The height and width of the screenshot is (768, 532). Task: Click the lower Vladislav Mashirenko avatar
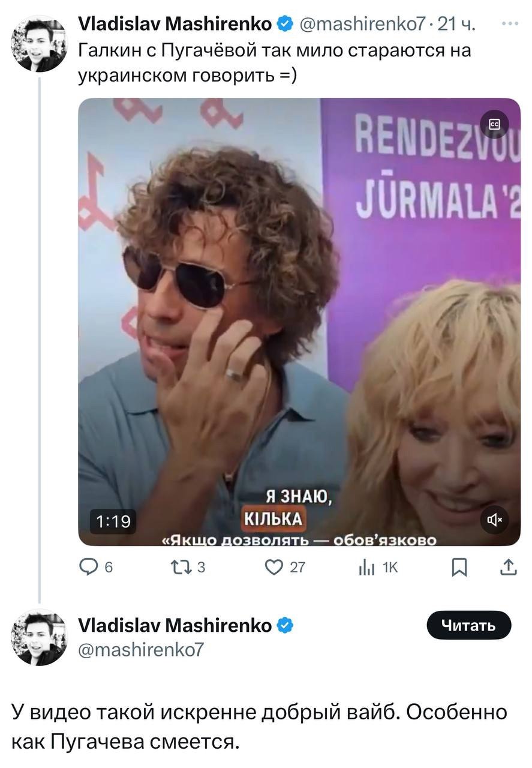40,637
